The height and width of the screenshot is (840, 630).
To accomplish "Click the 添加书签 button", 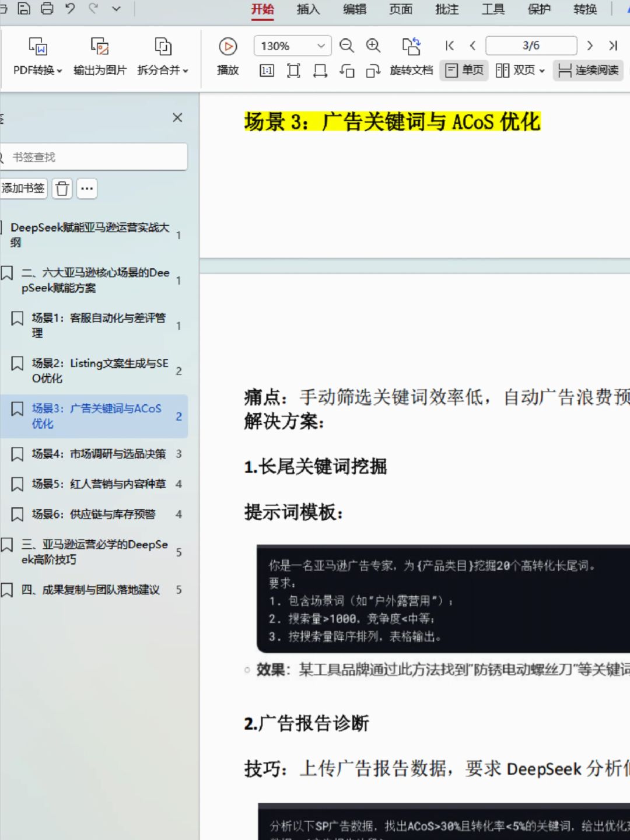I will pos(23,188).
